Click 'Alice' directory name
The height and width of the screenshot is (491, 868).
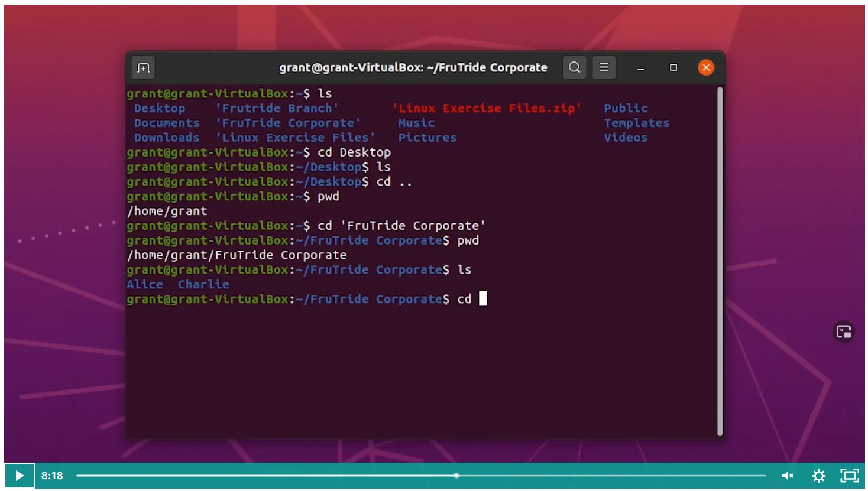[x=145, y=284]
